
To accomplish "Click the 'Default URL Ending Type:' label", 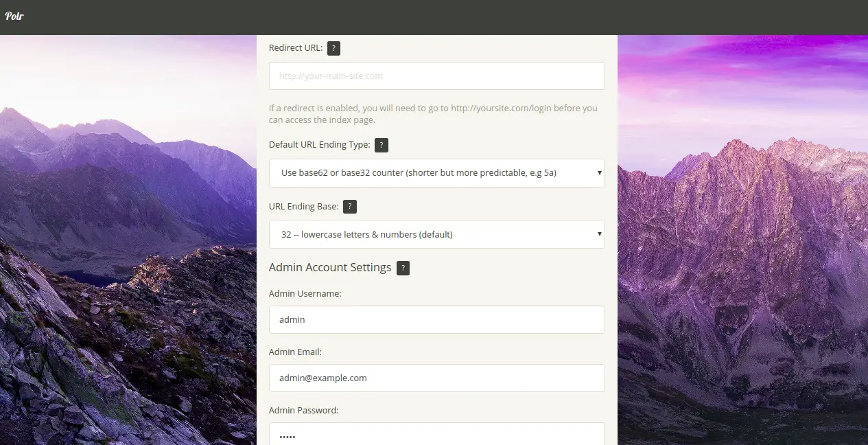I will click(320, 144).
